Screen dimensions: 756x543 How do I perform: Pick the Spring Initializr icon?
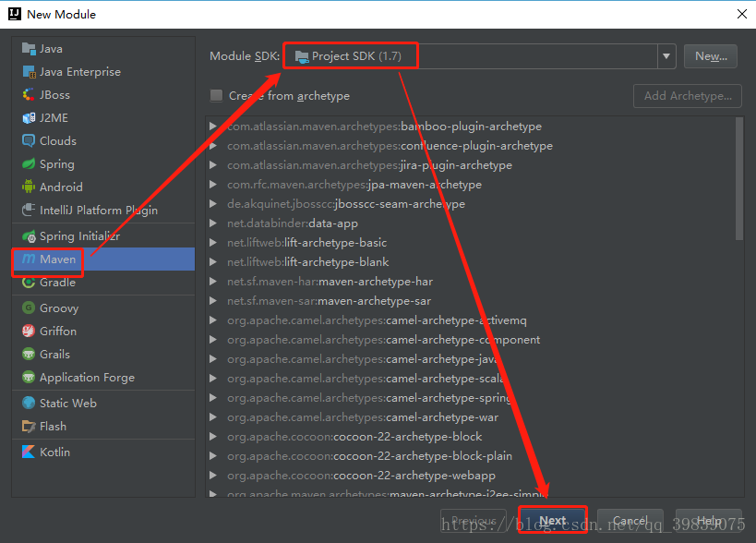[29, 236]
